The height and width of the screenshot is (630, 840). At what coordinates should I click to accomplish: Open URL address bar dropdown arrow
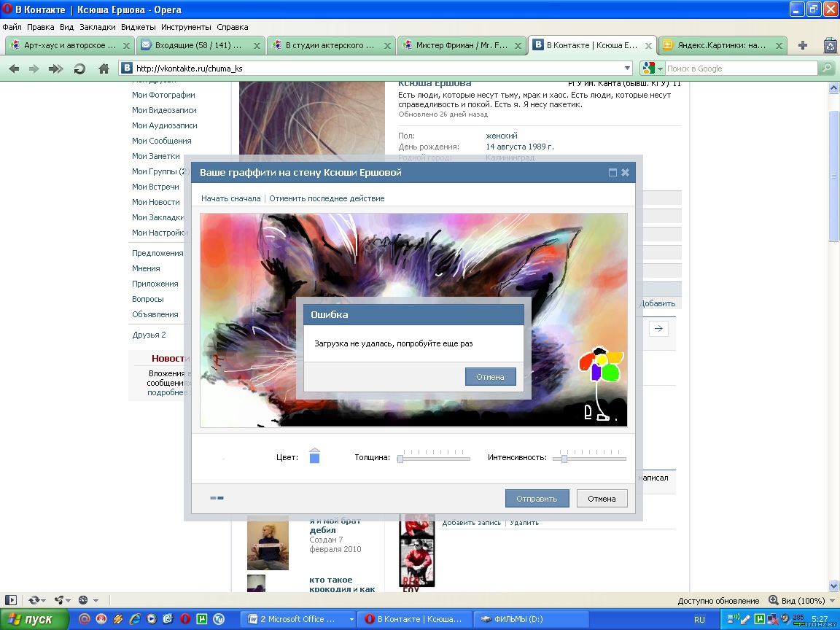click(627, 69)
